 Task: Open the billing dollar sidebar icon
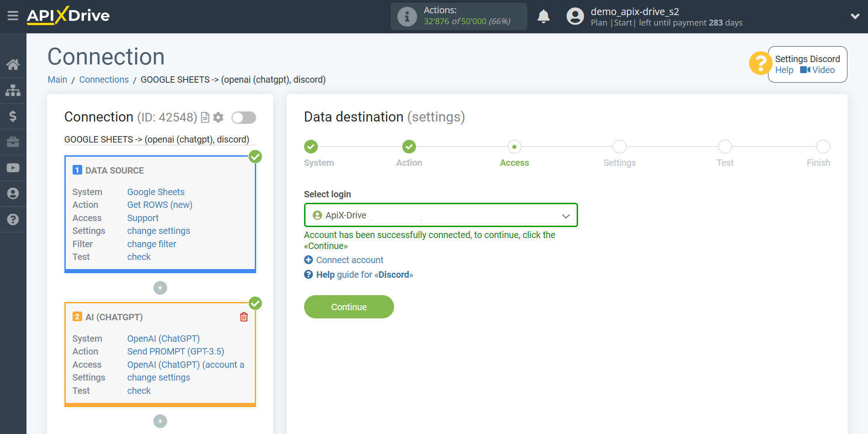(x=13, y=116)
